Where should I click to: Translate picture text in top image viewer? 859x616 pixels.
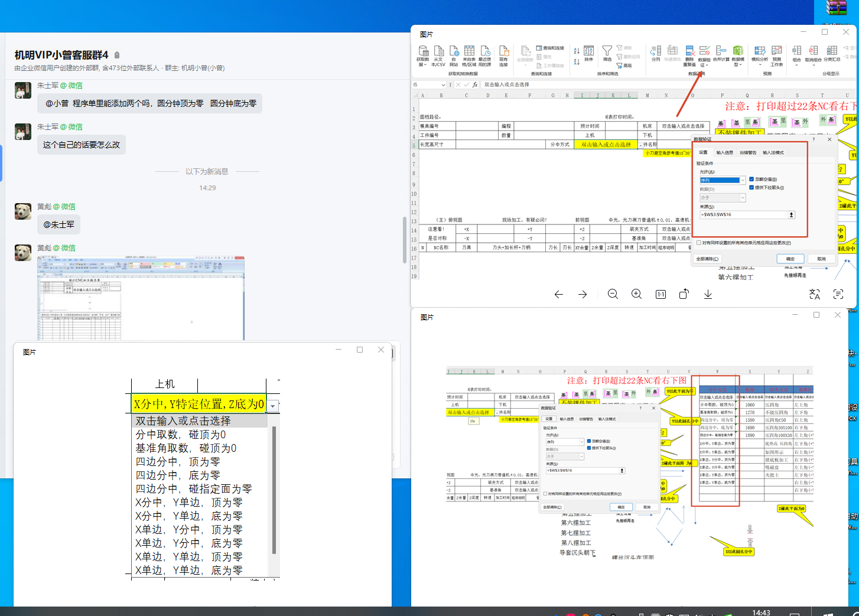tap(815, 294)
